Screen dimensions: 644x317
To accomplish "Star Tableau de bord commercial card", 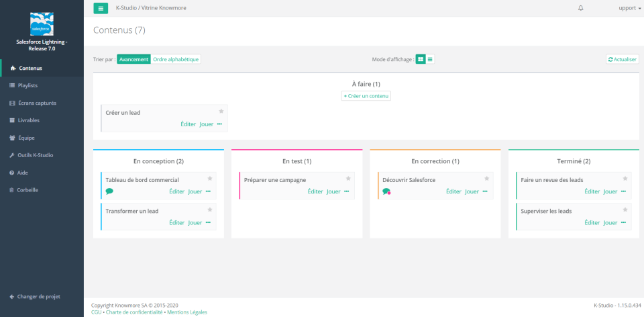I will 209,179.
